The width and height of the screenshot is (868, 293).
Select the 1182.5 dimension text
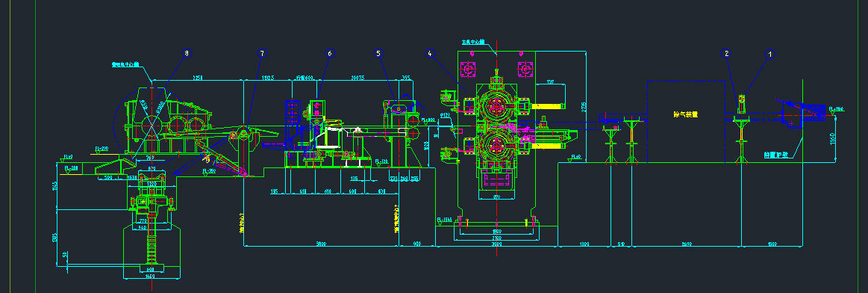[x=268, y=78]
